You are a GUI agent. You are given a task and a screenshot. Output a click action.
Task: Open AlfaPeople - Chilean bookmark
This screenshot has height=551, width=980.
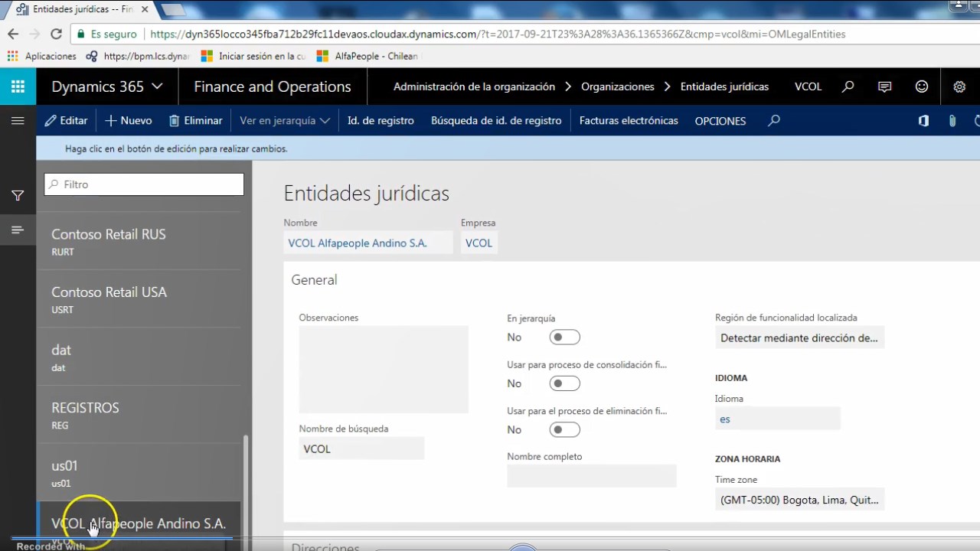[x=367, y=56]
